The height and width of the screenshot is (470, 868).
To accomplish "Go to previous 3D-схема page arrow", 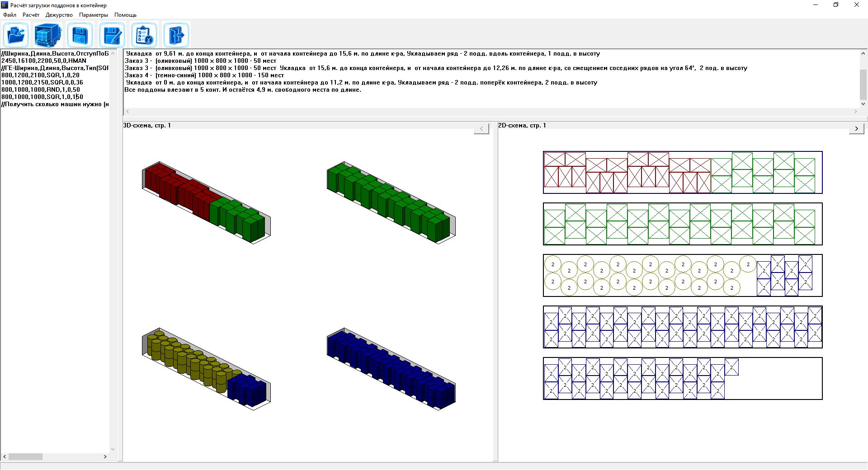I will (481, 129).
